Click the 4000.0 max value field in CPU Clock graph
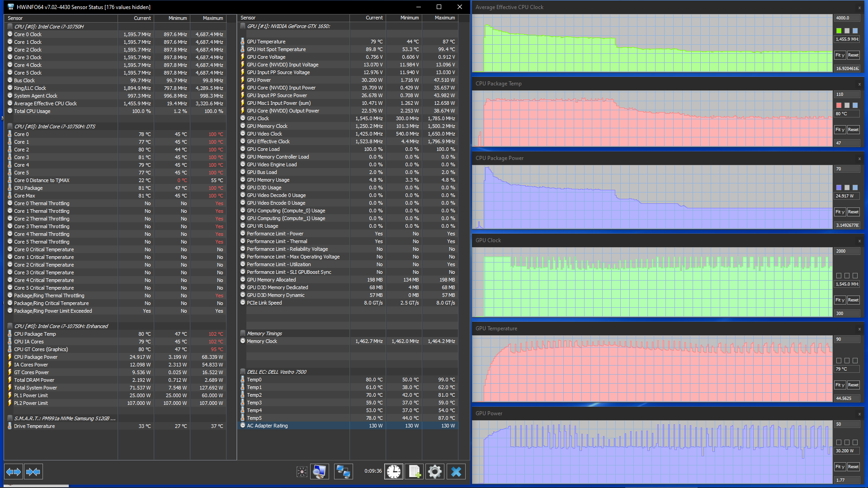This screenshot has width=868, height=488. coord(846,18)
